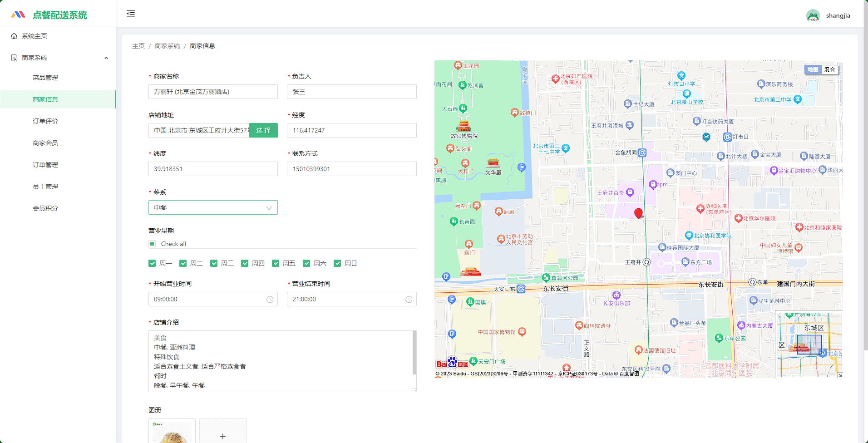Click the 选择 address button
The width and height of the screenshot is (868, 443).
click(x=263, y=130)
